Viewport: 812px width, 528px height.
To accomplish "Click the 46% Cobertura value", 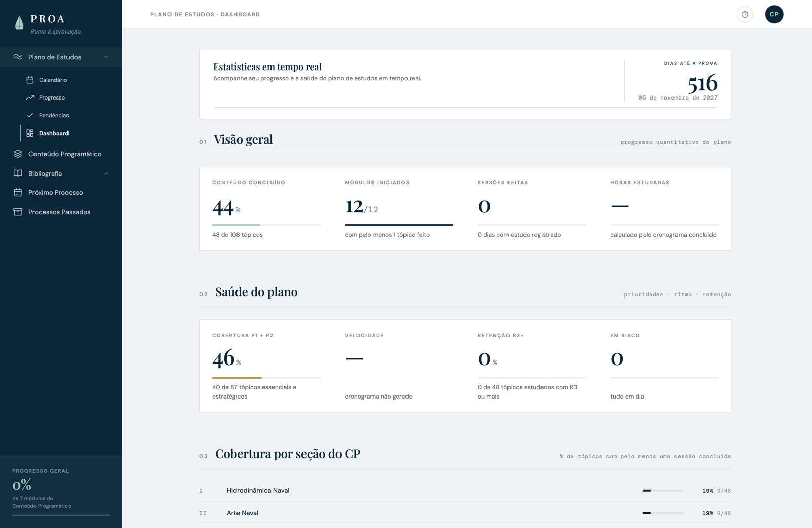I will (227, 359).
